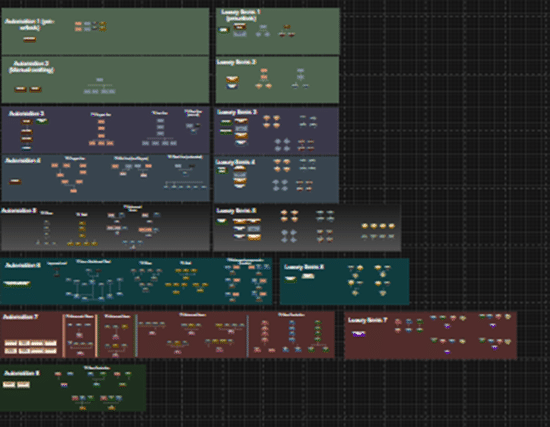Click the Luxury Items 5 heading

[x=236, y=210]
